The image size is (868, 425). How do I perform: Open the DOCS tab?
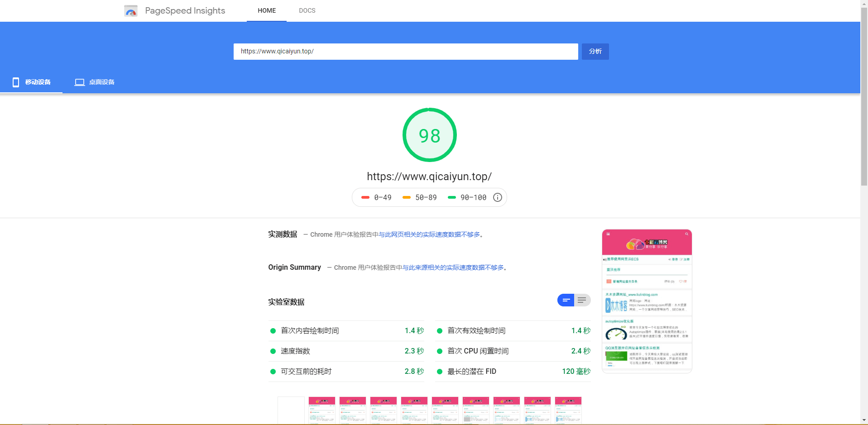point(307,10)
